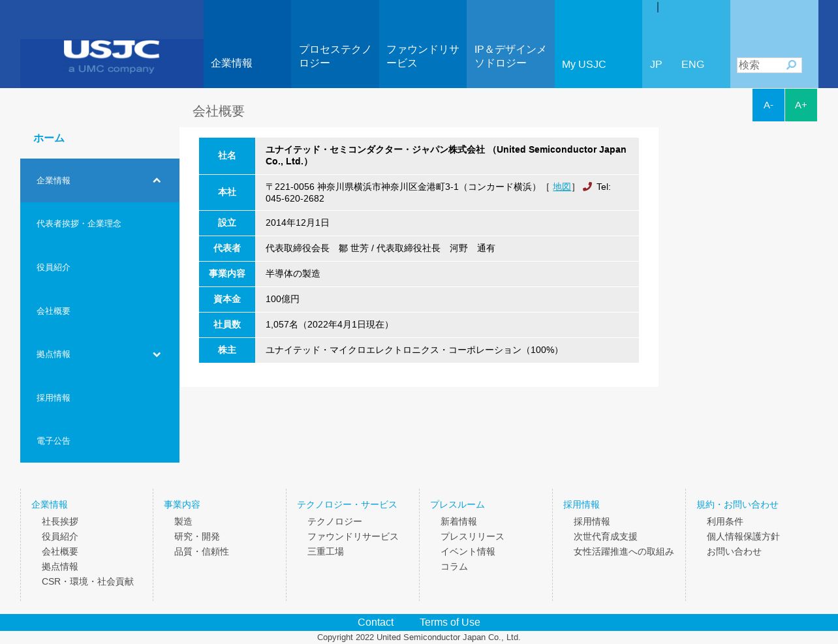
Task: Click the red phone icon next to Tel
Action: pyautogui.click(x=587, y=187)
